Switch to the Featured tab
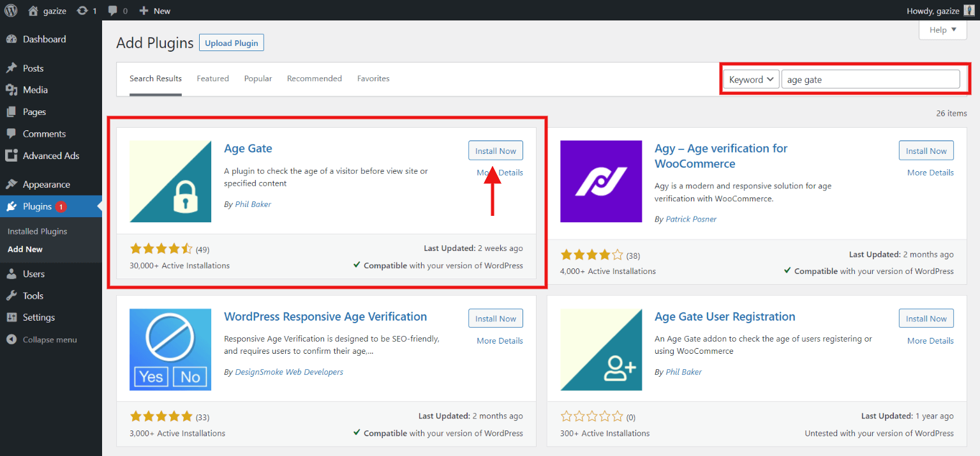Viewport: 980px width, 456px height. tap(212, 79)
